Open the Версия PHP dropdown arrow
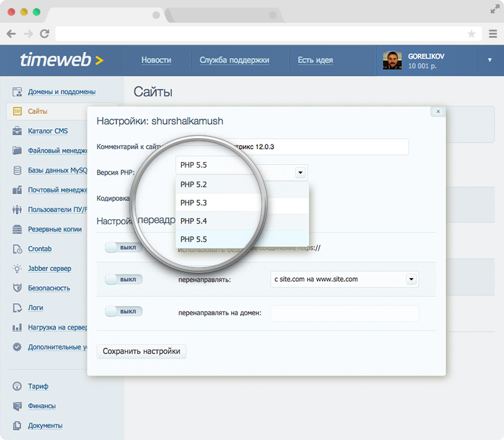The height and width of the screenshot is (440, 504). pyautogui.click(x=301, y=172)
